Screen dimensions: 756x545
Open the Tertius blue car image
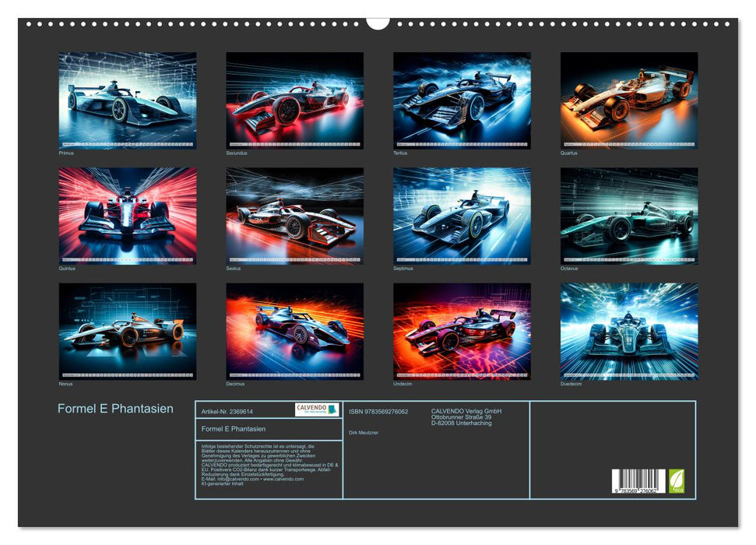point(462,100)
